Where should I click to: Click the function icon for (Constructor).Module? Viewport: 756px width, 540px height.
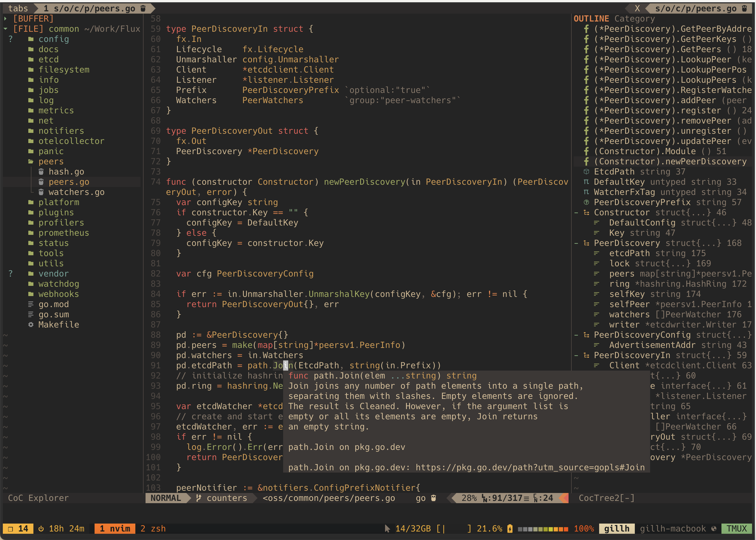point(586,151)
